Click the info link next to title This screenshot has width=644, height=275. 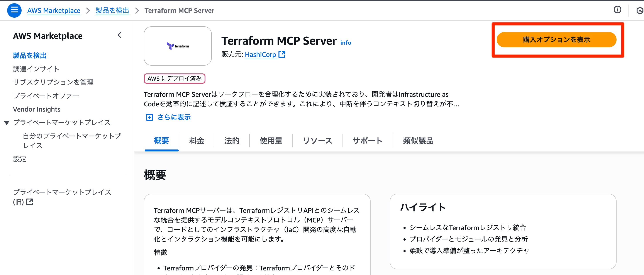[x=346, y=43]
